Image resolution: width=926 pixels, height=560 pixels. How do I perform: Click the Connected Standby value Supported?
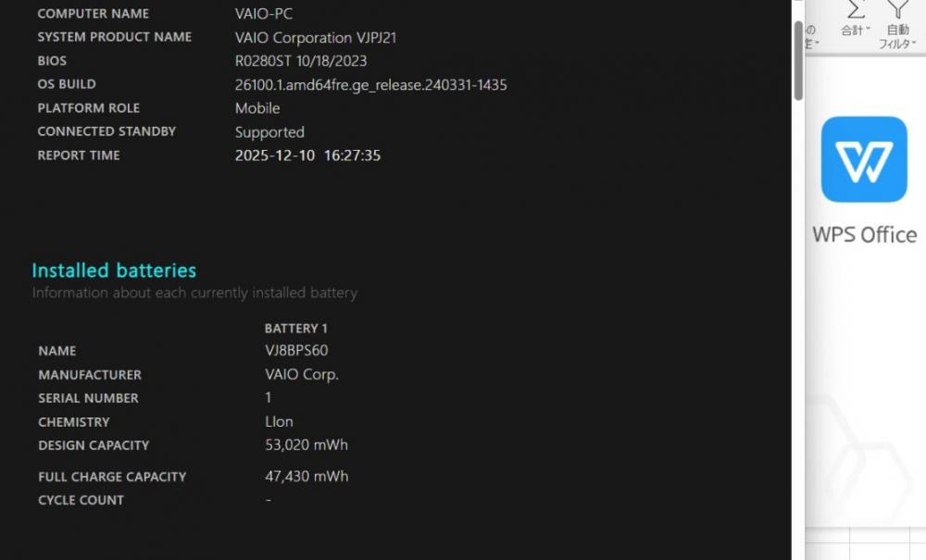(269, 132)
